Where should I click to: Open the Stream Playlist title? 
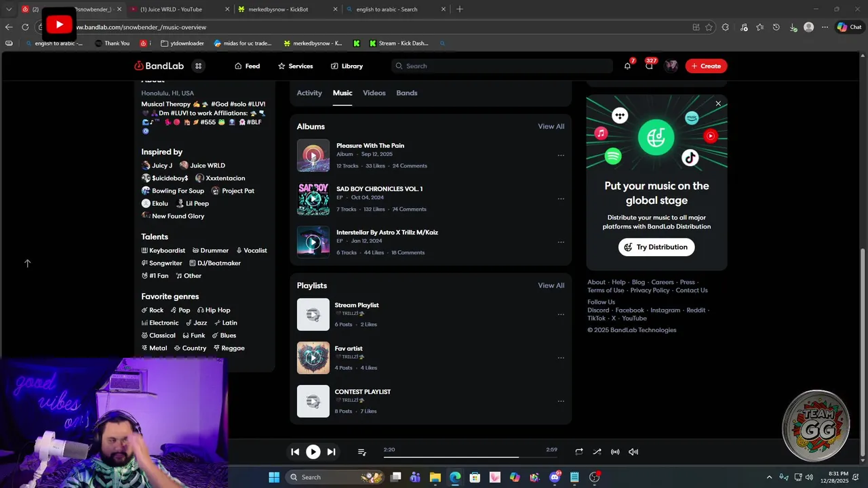point(357,305)
